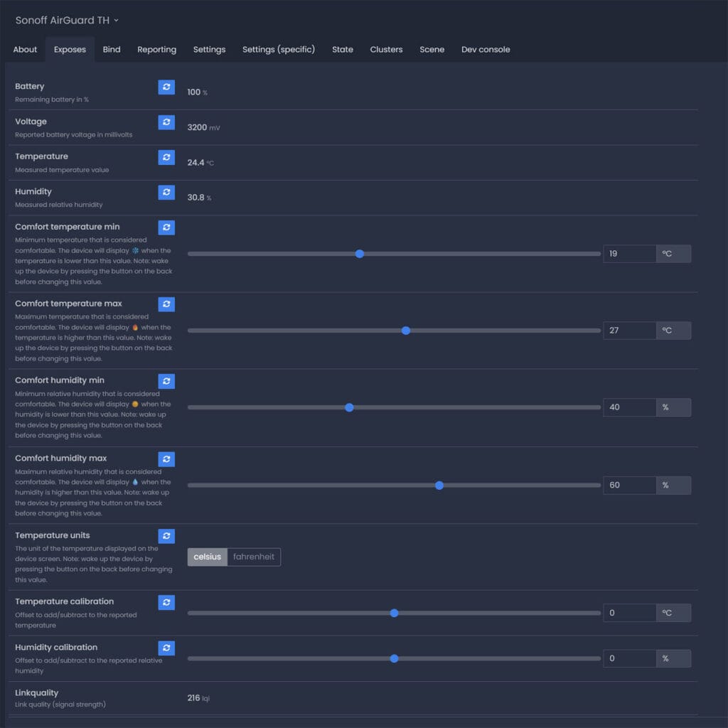
Task: Open the Bind tab
Action: [112, 50]
